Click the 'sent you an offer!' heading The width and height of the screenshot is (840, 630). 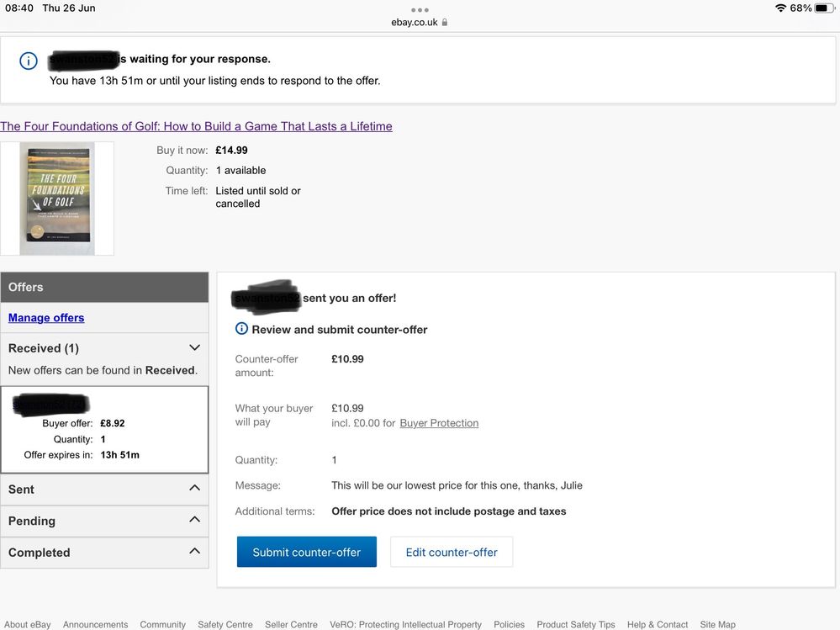coord(349,298)
